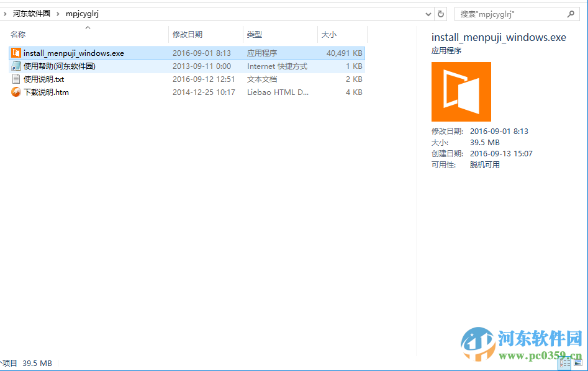Click file name 使用说明.txt
Viewport: 588px width, 371px height.
(44, 79)
